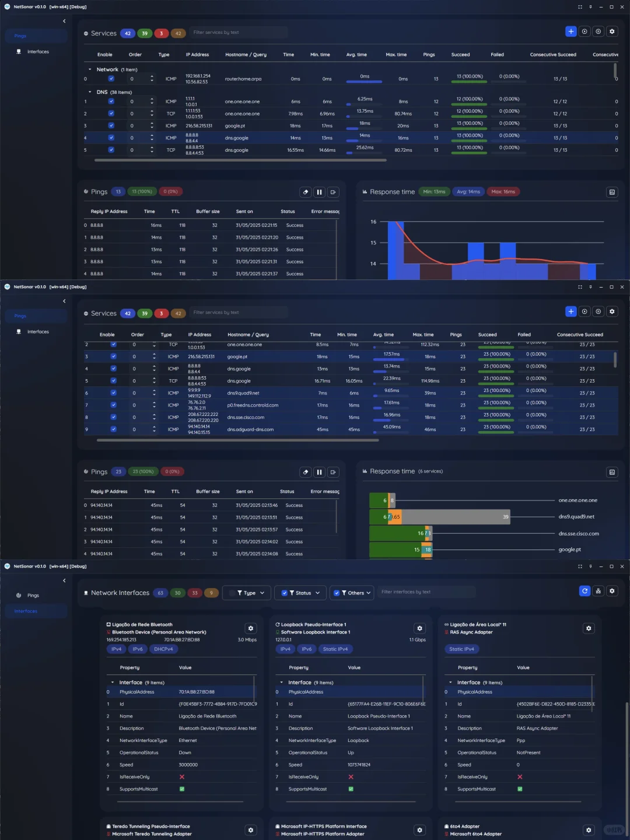Toggle Enable checkbox for router.home.arpa row

coord(111,79)
